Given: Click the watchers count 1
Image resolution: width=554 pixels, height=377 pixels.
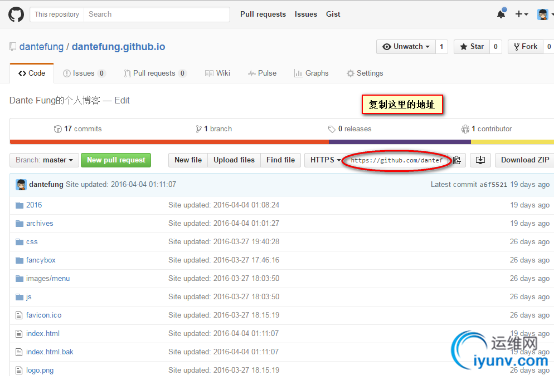Looking at the screenshot, I should [x=441, y=47].
